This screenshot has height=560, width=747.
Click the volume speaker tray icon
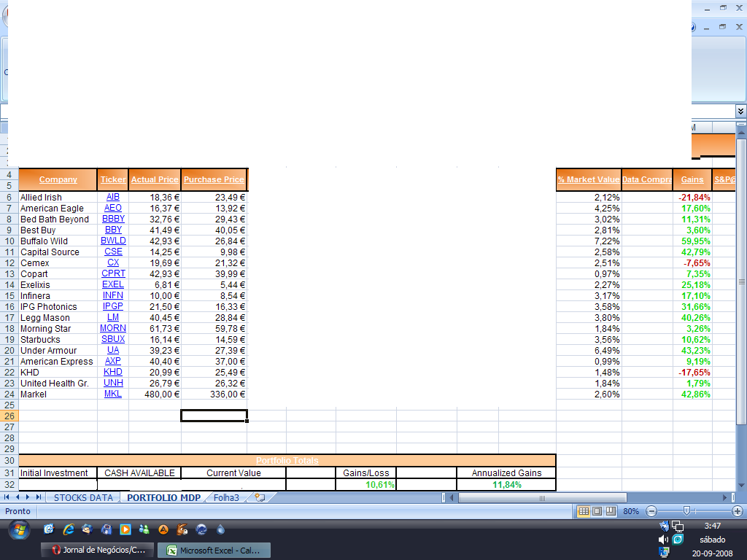663,540
